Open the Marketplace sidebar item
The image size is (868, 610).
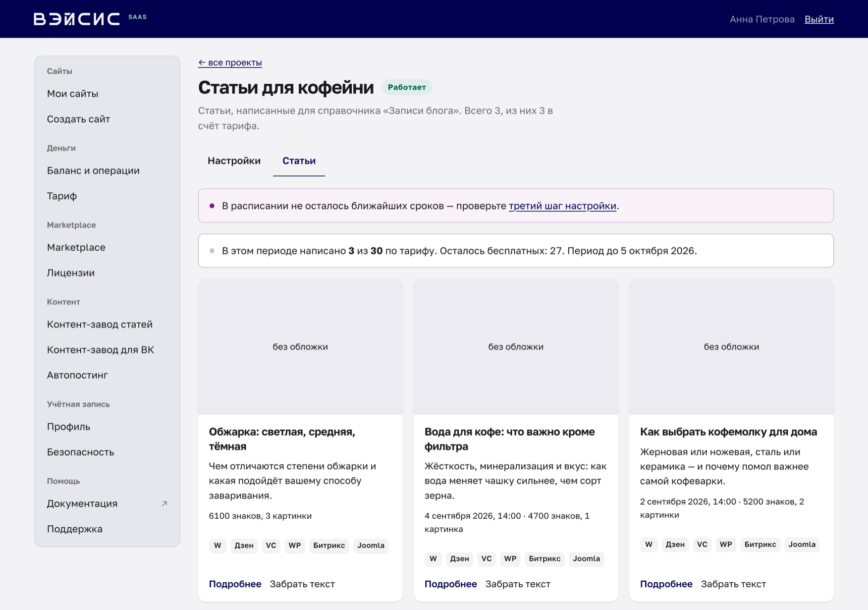(x=107, y=247)
